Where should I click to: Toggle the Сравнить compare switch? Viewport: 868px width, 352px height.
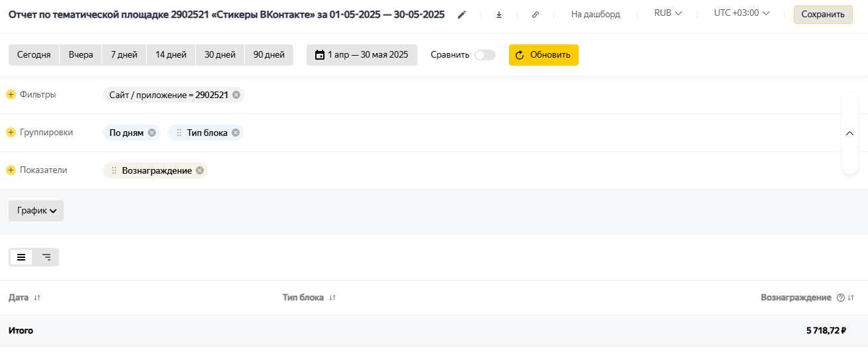coord(485,55)
